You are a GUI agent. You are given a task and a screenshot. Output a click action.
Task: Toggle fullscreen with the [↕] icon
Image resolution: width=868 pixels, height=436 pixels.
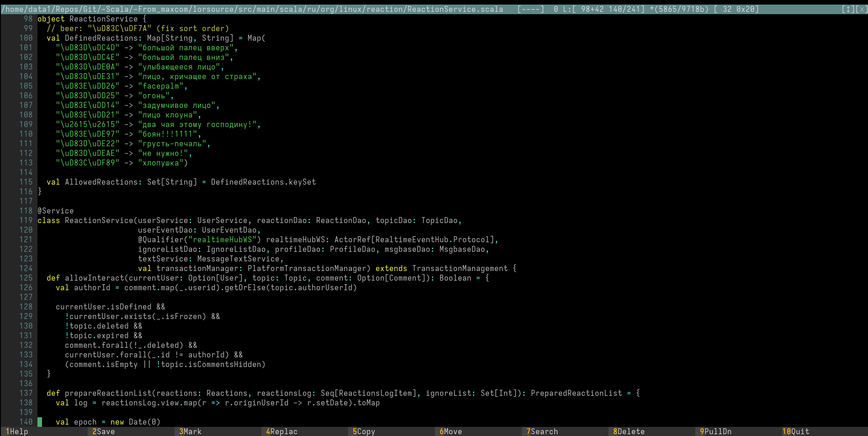click(x=848, y=9)
